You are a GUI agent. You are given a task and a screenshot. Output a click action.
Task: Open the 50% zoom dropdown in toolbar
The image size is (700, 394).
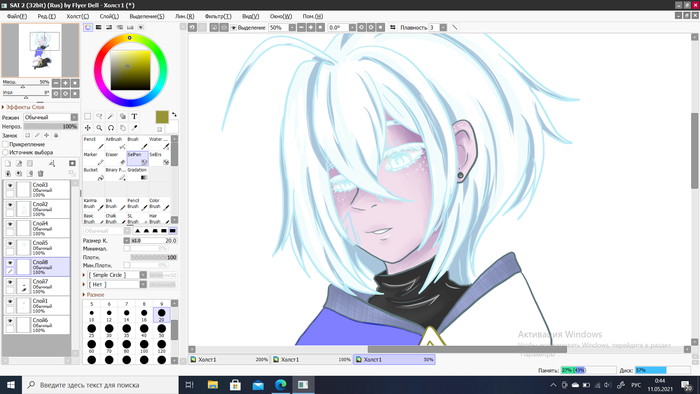pyautogui.click(x=292, y=28)
